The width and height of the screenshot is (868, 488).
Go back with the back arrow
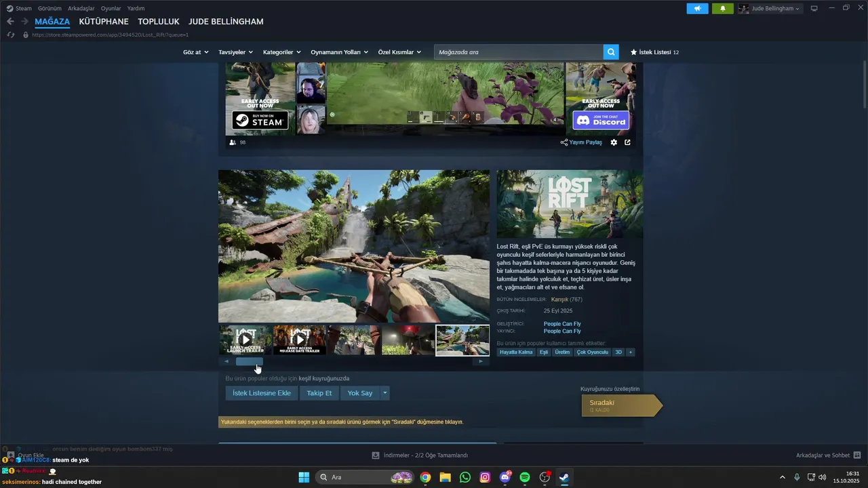click(x=10, y=22)
